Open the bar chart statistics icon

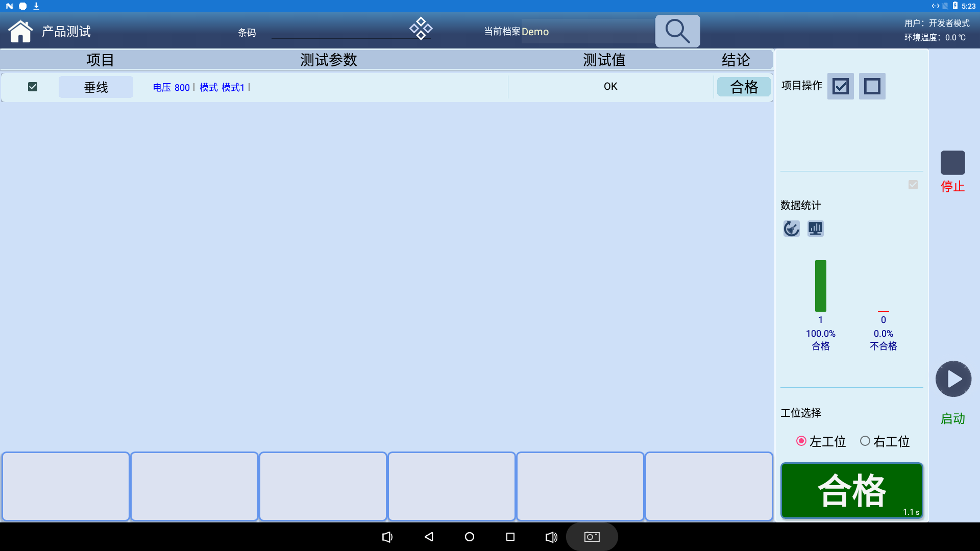coord(815,228)
